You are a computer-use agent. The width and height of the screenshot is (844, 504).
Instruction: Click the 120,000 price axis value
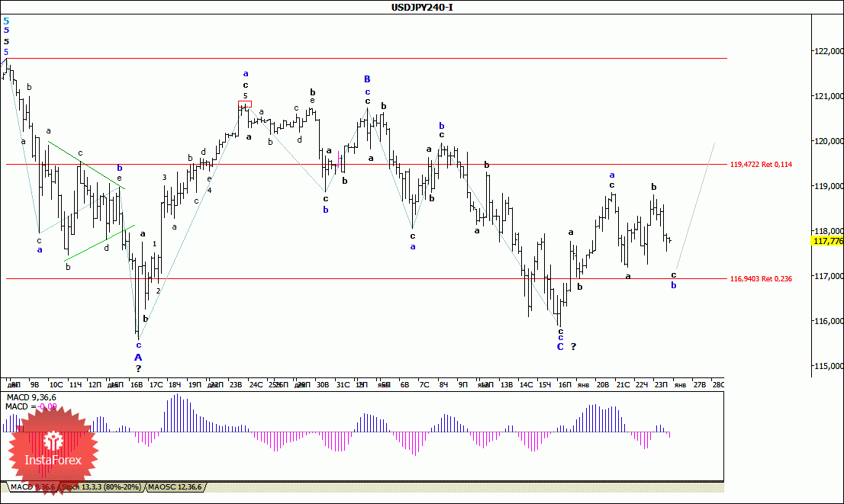pos(830,142)
